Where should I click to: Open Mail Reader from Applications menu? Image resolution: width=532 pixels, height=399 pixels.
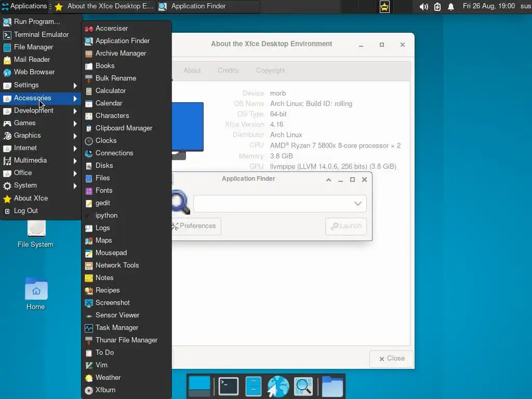(41, 60)
